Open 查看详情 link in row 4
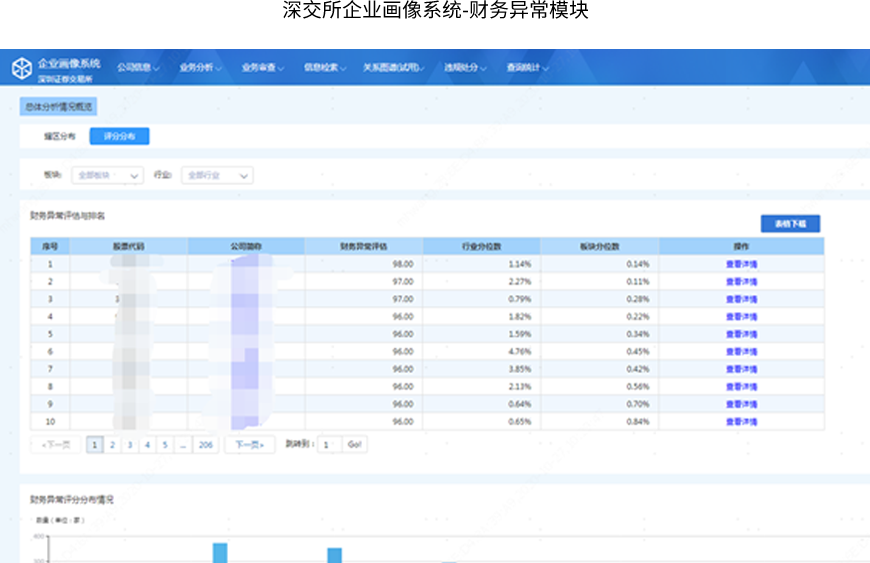Viewport: 870px width, 563px height. [x=741, y=317]
